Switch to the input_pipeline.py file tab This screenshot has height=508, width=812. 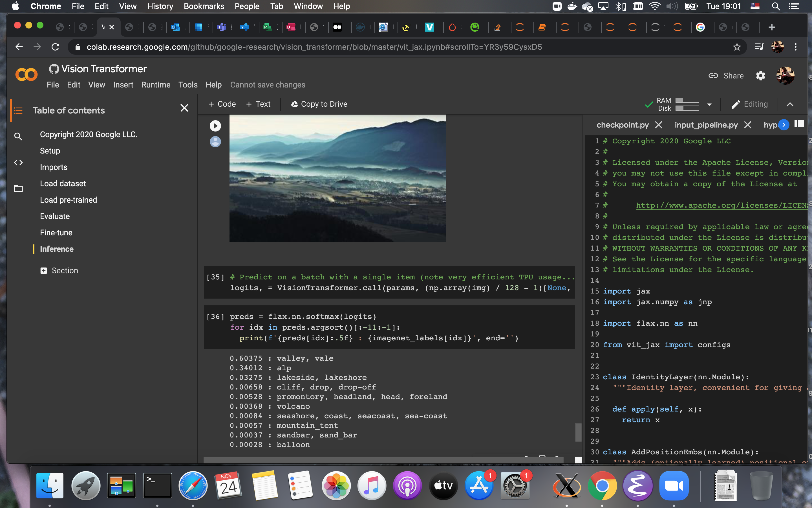tap(706, 125)
